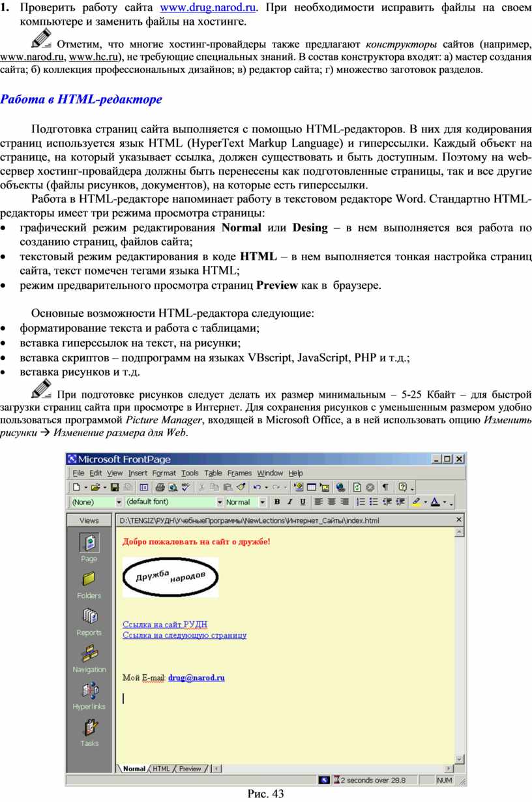The width and height of the screenshot is (532, 802).
Task: Click the Undo arrow icon
Action: (x=258, y=487)
